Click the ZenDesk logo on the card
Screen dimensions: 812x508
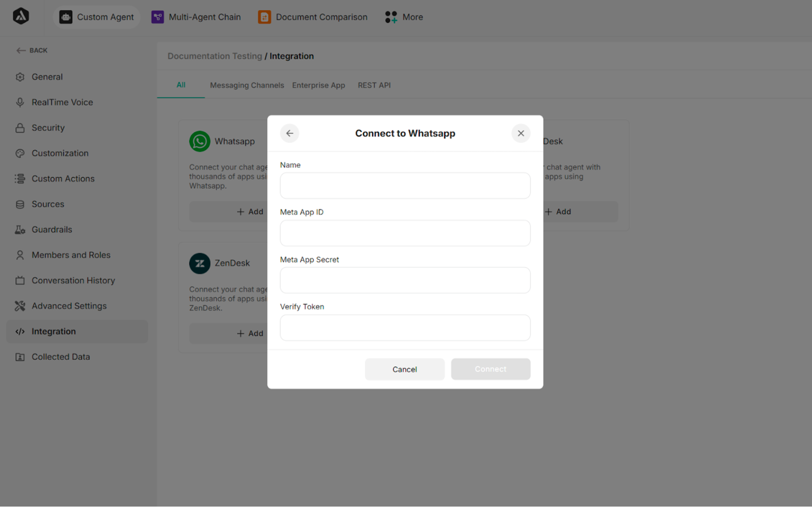click(200, 263)
